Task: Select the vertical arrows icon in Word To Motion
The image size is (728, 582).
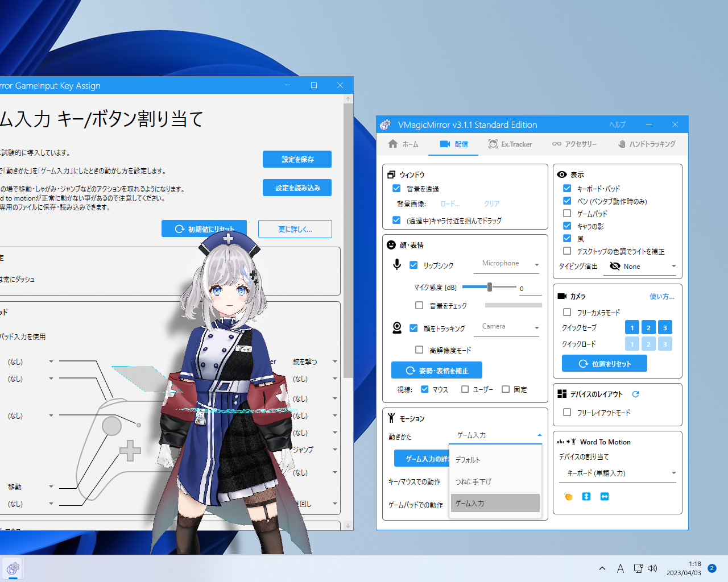Action: pyautogui.click(x=586, y=496)
